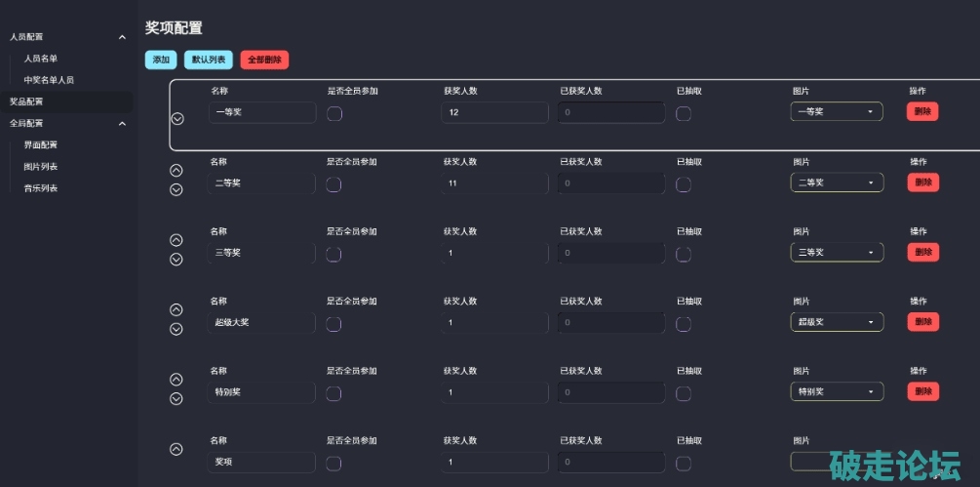This screenshot has height=487, width=980.
Task: Open 中奖名单人员 in the sidebar
Action: (x=49, y=80)
